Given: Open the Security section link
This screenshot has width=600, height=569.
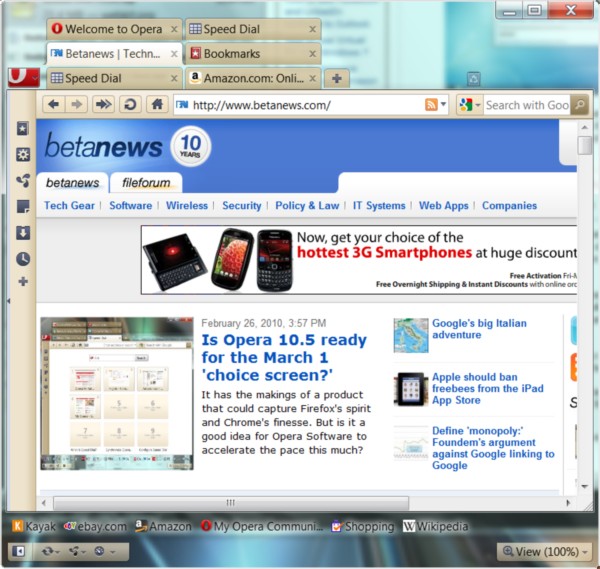Looking at the screenshot, I should point(241,205).
